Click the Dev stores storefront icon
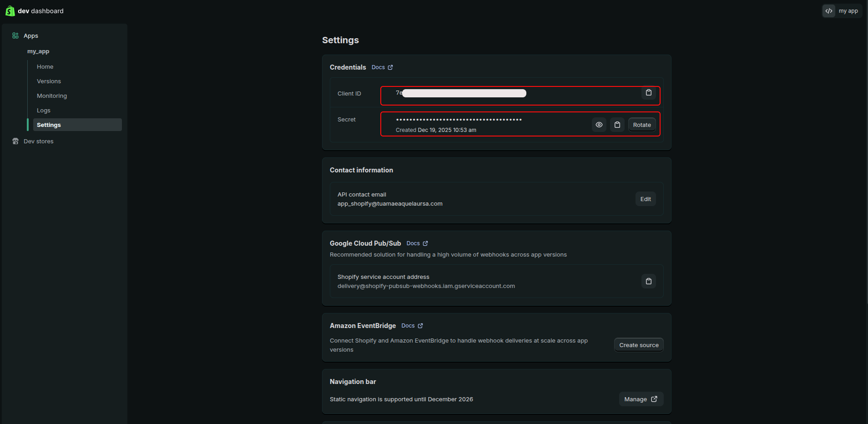 [x=15, y=141]
